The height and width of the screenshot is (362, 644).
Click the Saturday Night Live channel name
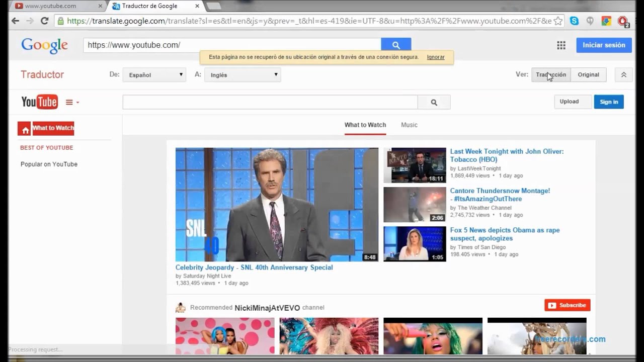coord(207,276)
